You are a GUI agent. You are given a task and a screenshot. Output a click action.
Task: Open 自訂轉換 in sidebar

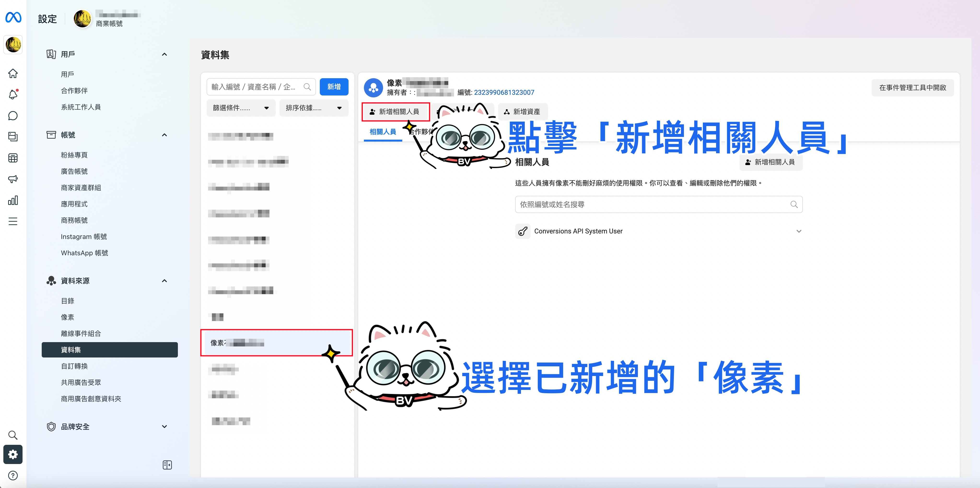coord(74,366)
